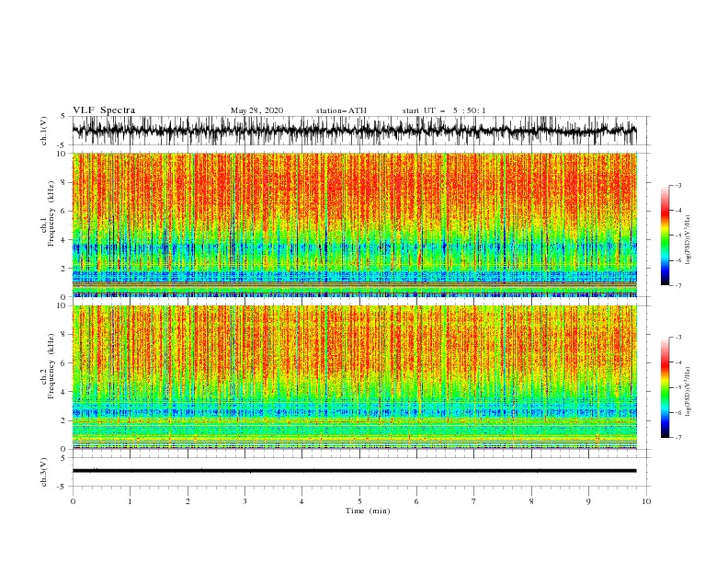This screenshot has width=728, height=563.
Task: Click the ch.1 spectrogram panel
Action: (355, 224)
